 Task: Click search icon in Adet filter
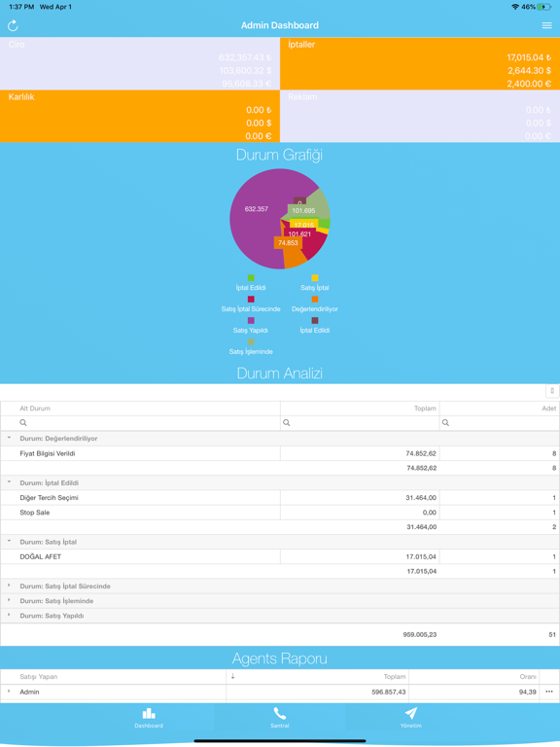[445, 423]
